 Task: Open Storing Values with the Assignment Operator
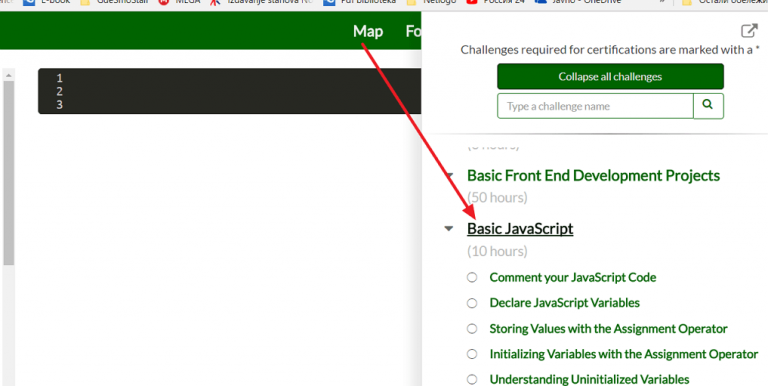(x=608, y=329)
